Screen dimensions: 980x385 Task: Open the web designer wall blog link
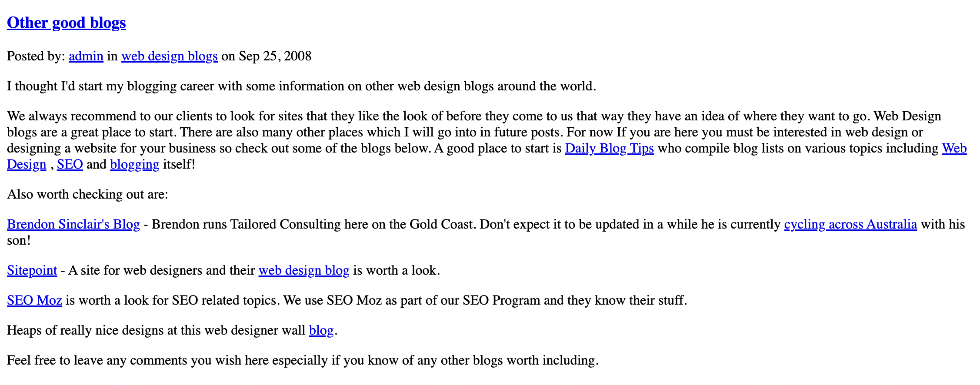click(x=321, y=330)
